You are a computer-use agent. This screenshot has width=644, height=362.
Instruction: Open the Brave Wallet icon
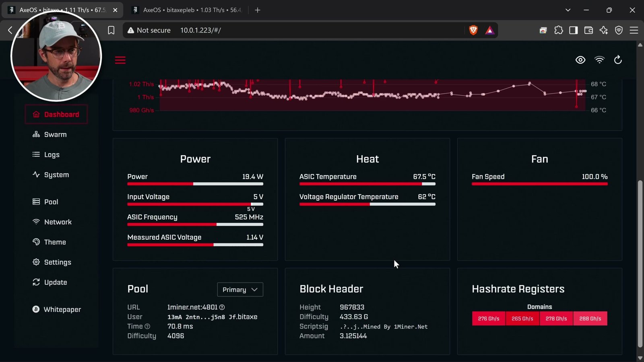[x=588, y=30]
